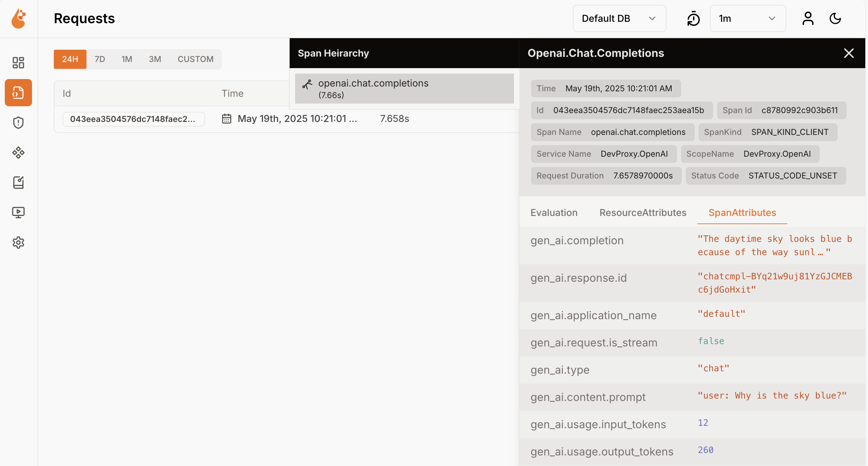Open the prompt notebook icon in sidebar
868x466 pixels.
pos(18,183)
